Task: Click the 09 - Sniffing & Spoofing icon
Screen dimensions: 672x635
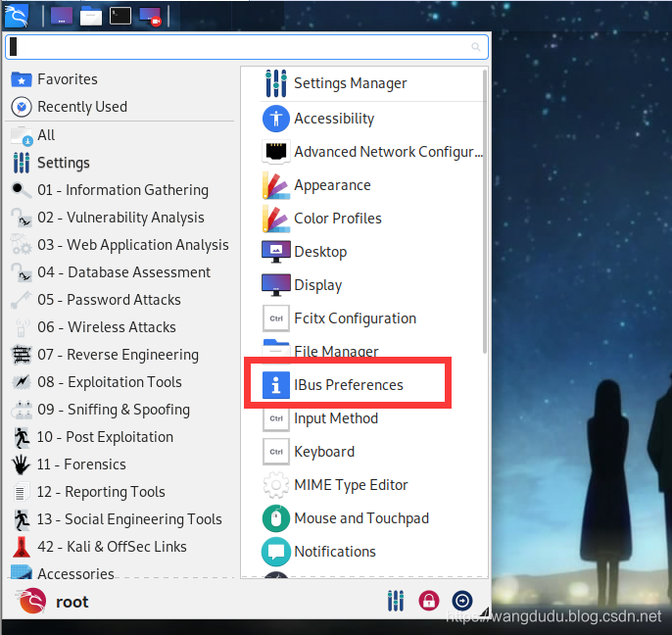Action: pyautogui.click(x=21, y=410)
